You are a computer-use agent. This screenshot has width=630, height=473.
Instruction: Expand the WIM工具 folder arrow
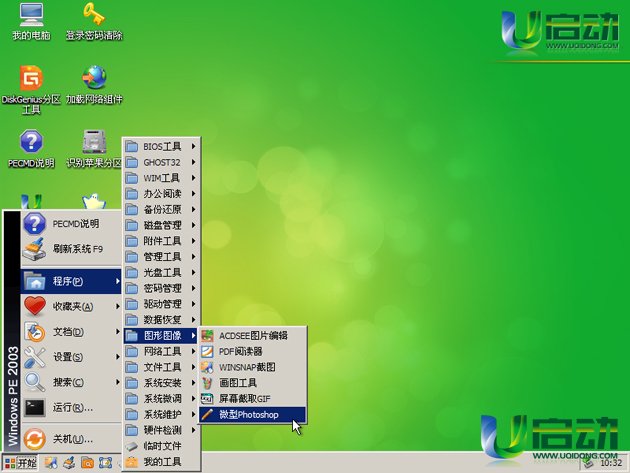tap(193, 178)
